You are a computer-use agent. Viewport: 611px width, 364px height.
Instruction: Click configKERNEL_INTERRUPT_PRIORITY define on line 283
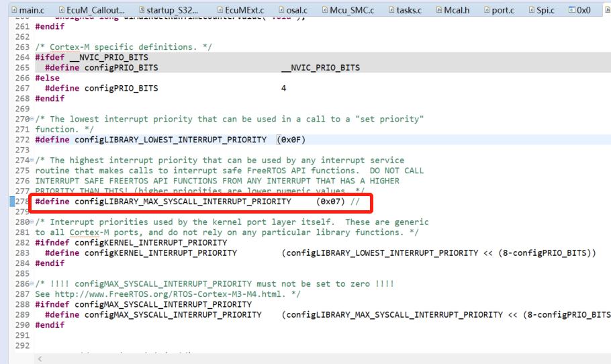[x=160, y=253]
